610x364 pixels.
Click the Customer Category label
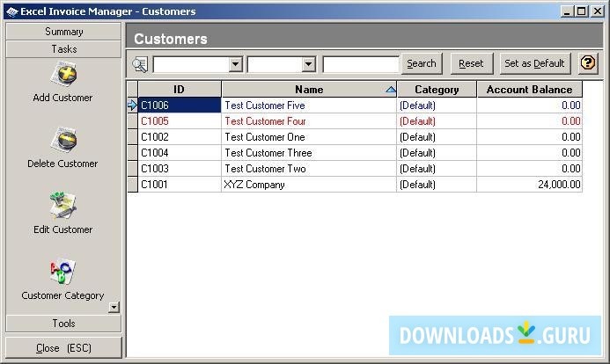[x=62, y=295]
